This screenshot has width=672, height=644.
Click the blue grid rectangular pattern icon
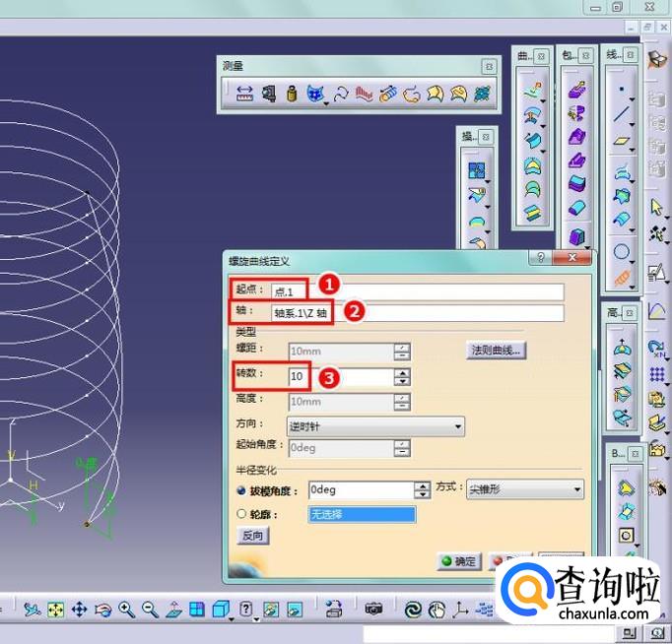(656, 374)
